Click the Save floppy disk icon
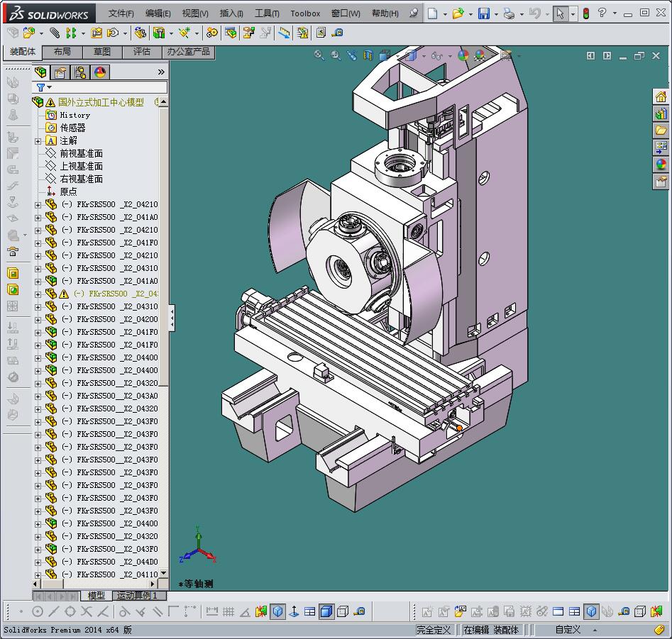This screenshot has height=639, width=672. 483,13
